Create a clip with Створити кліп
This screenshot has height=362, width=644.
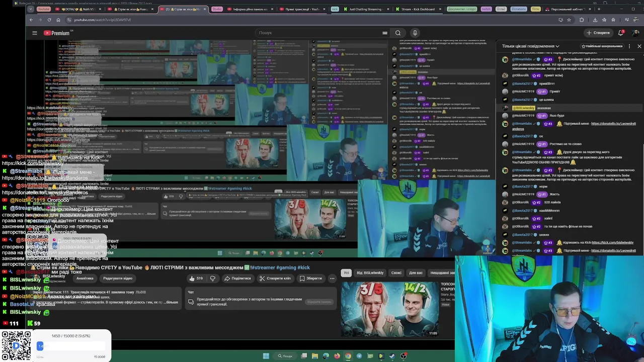(275, 279)
